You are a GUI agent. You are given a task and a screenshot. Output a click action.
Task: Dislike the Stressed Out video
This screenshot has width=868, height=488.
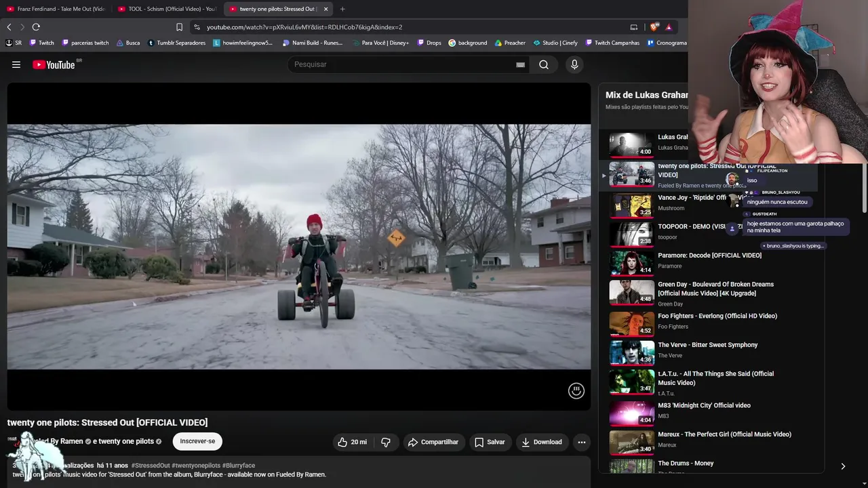point(386,442)
